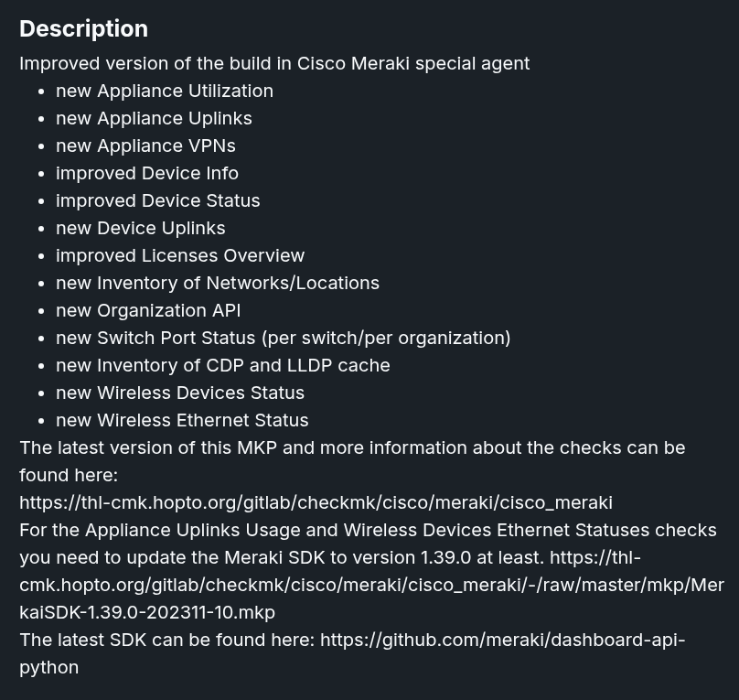Open the cisco_meraki GitLab repository URL
Image resolution: width=739 pixels, height=700 pixels.
coord(316,502)
